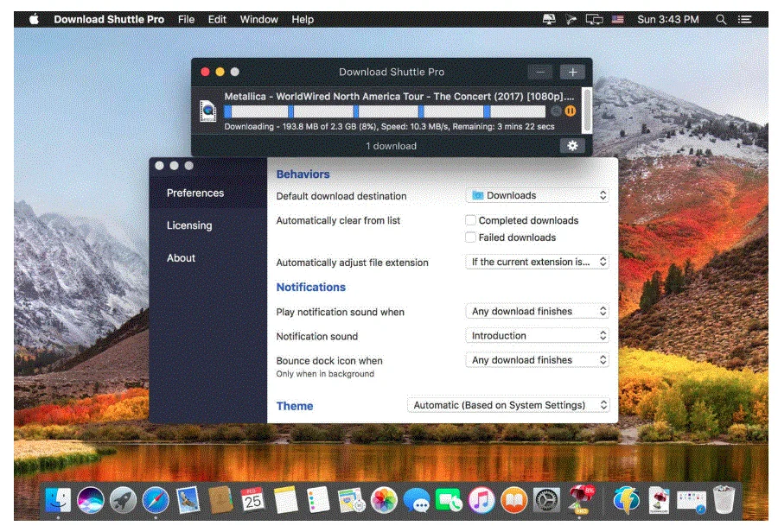778x532 pixels.
Task: Click the small gray circle button beside pause
Action: click(x=557, y=111)
